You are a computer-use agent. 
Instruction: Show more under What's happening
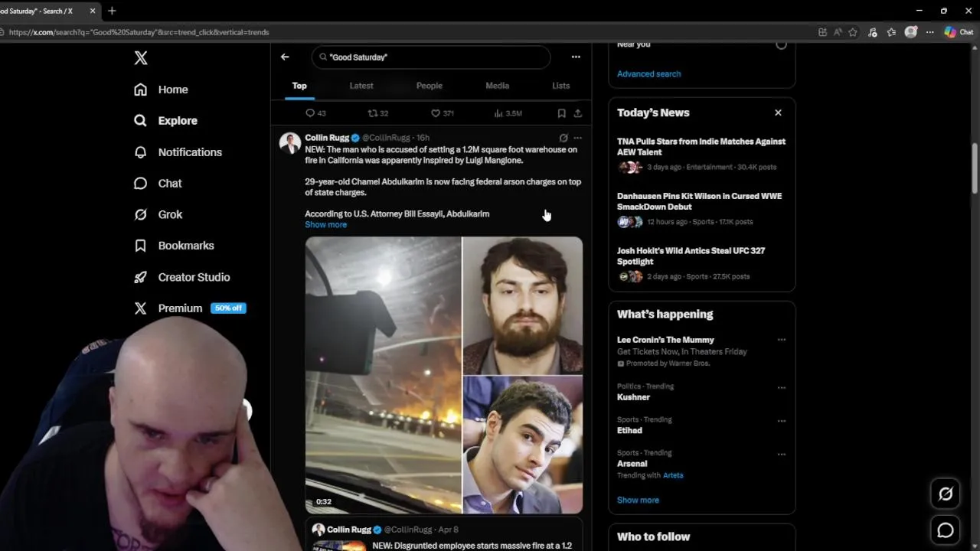click(x=638, y=500)
